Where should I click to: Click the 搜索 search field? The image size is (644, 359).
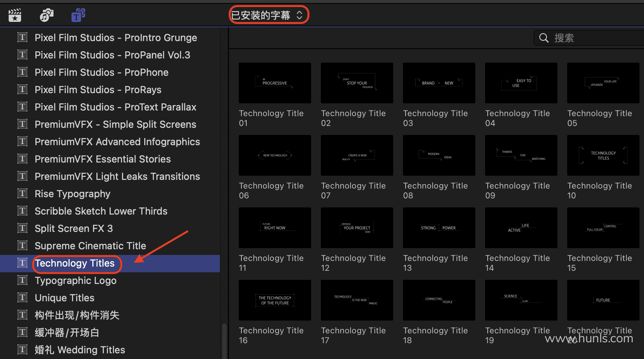pyautogui.click(x=589, y=38)
